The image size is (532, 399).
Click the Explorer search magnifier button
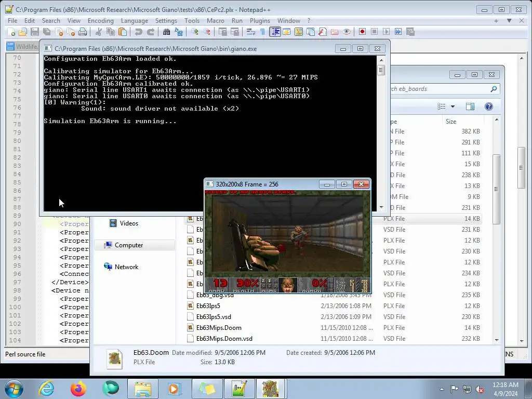pos(494,89)
